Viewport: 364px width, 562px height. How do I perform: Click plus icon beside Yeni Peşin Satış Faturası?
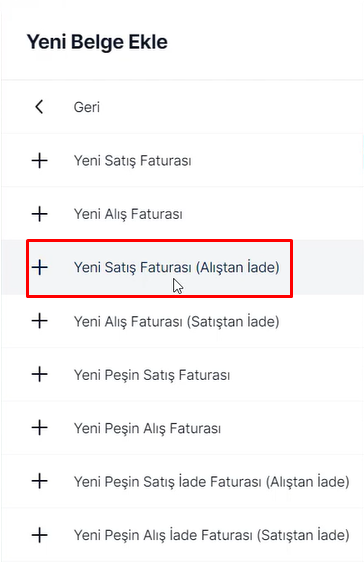39,375
